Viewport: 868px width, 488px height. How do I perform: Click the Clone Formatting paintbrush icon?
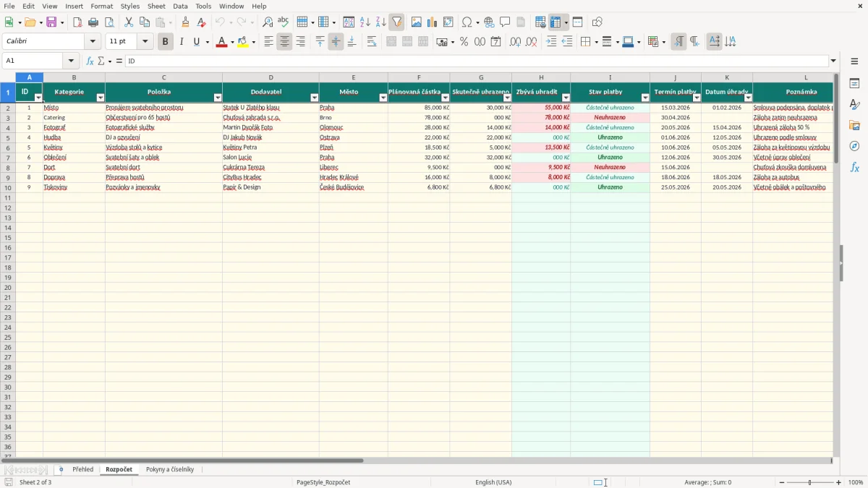[x=186, y=22]
